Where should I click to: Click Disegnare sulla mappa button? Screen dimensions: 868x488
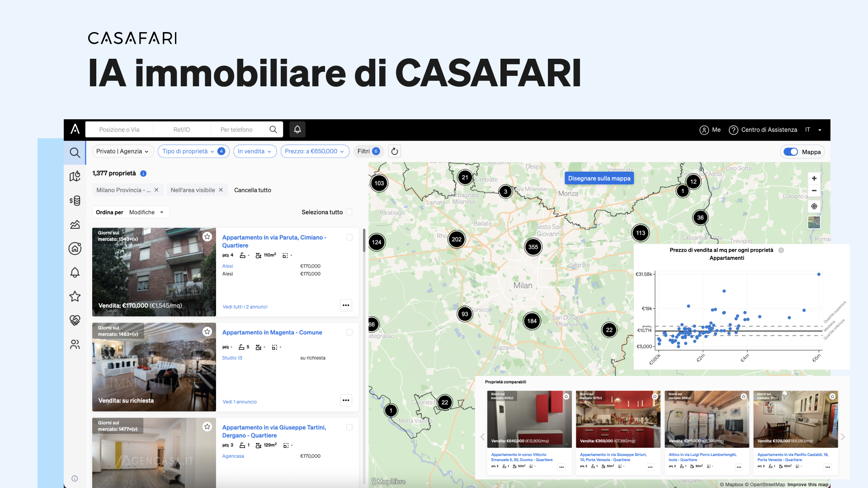pos(599,178)
